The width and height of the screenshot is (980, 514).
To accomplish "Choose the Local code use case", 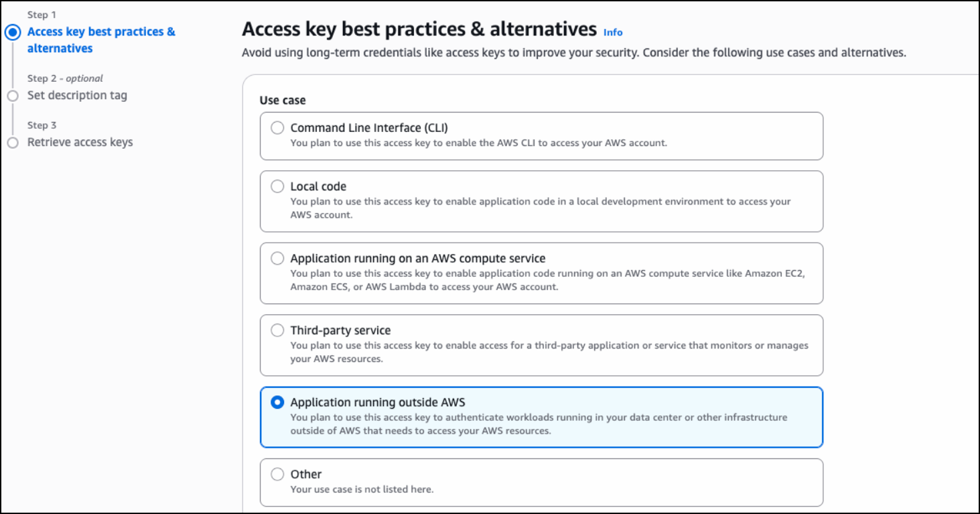I will click(277, 187).
